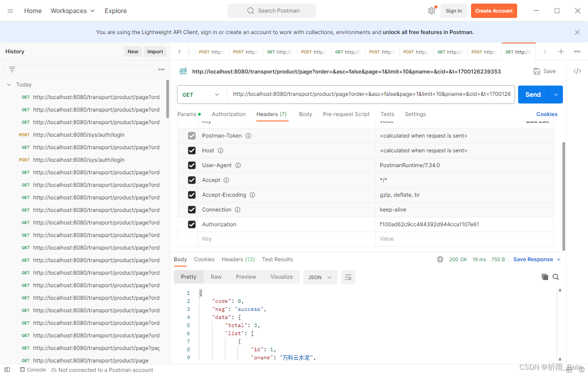Switch to the Authorization tab

tap(229, 114)
